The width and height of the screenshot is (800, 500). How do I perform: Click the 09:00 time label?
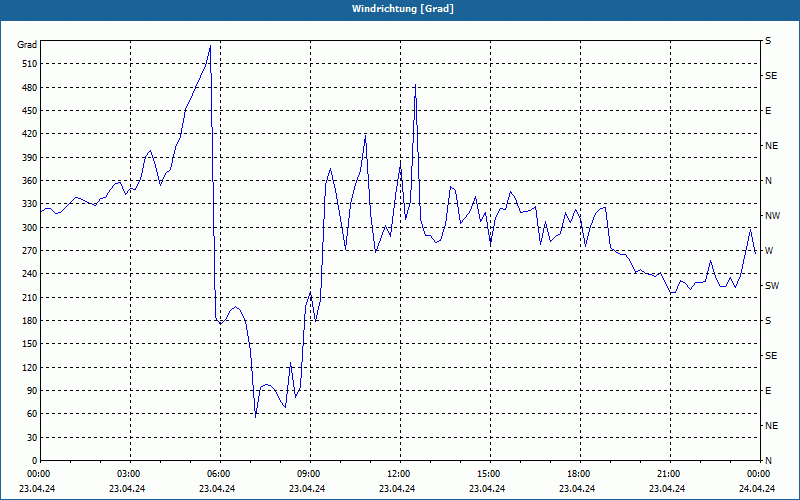point(309,474)
